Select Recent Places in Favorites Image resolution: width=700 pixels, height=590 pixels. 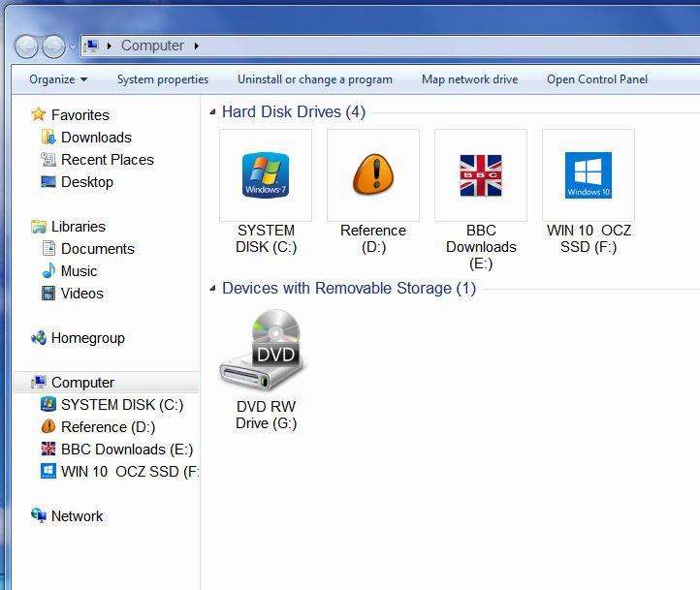(x=108, y=160)
